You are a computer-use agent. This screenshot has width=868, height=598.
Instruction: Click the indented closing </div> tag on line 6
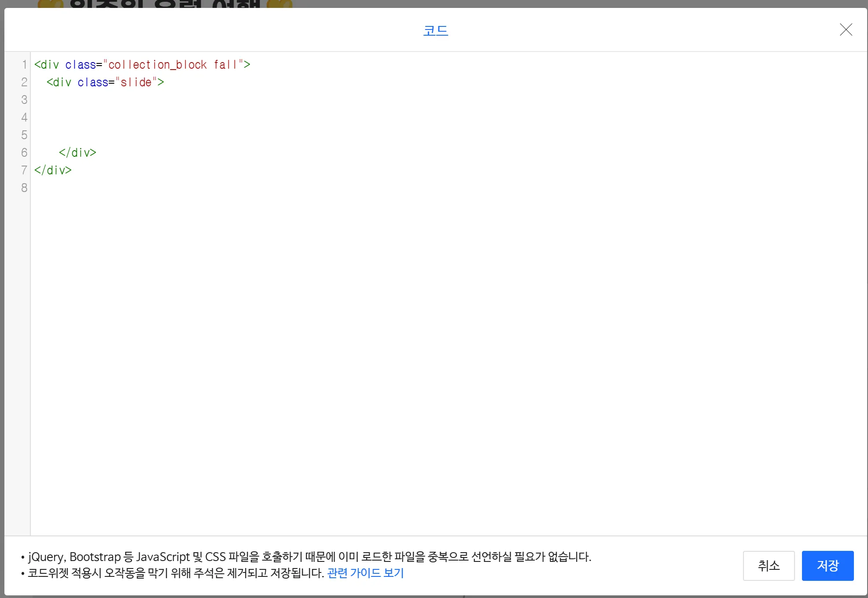click(x=77, y=153)
